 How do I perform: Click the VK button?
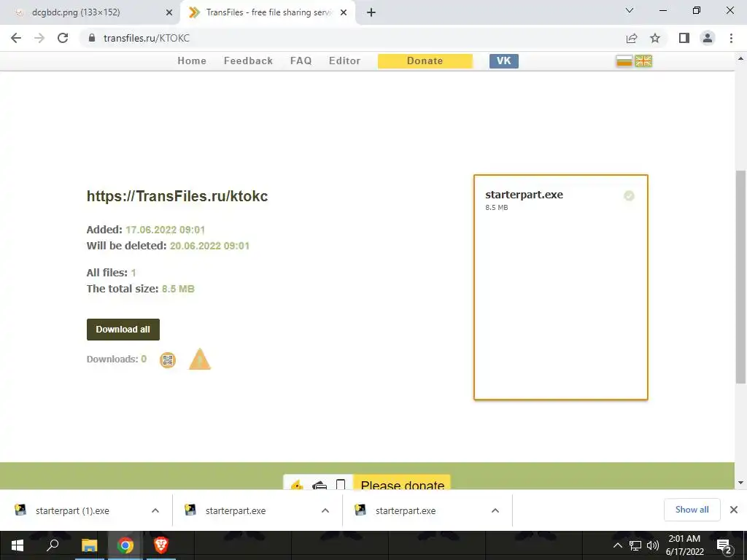pos(503,61)
